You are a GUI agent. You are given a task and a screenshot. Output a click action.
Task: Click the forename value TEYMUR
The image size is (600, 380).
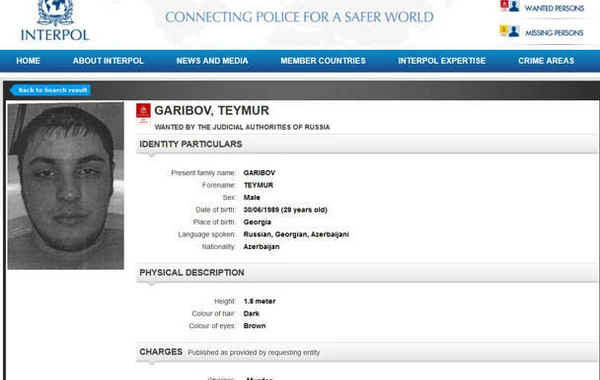pos(258,185)
